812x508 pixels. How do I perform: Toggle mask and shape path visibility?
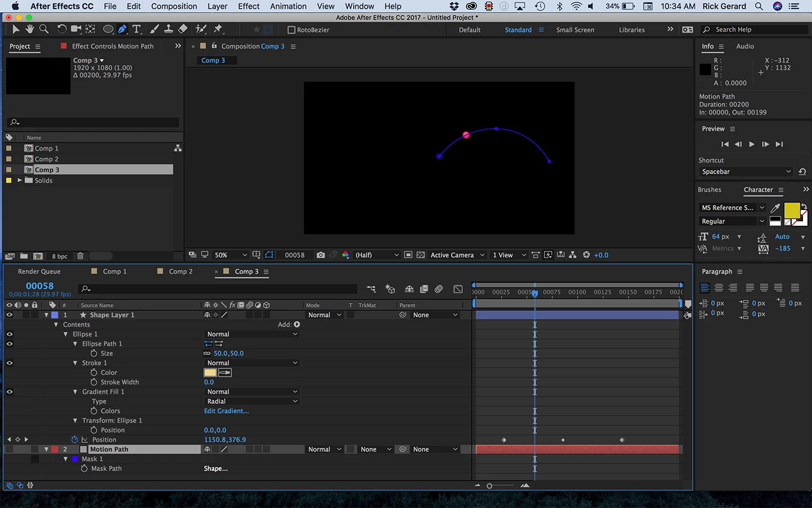[x=270, y=255]
